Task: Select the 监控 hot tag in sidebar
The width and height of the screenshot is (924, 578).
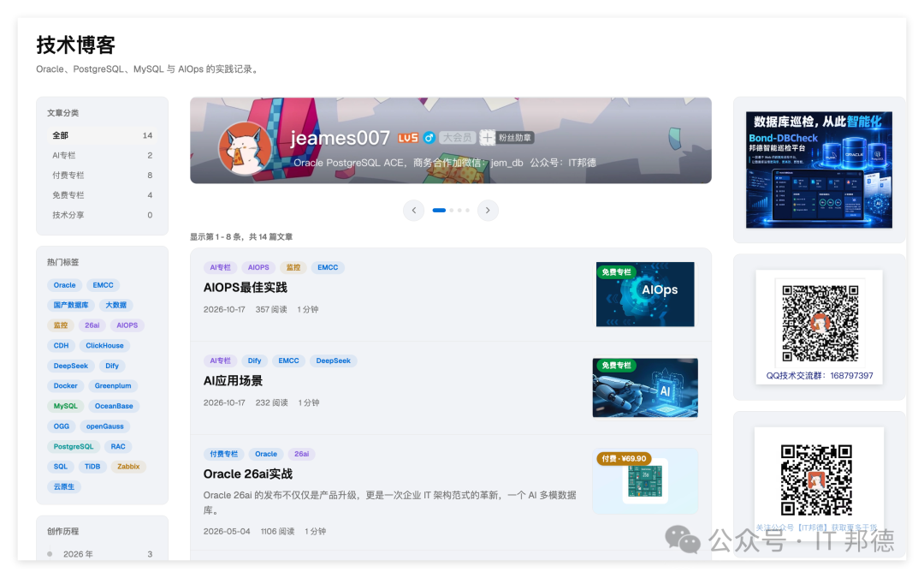Action: click(x=61, y=325)
